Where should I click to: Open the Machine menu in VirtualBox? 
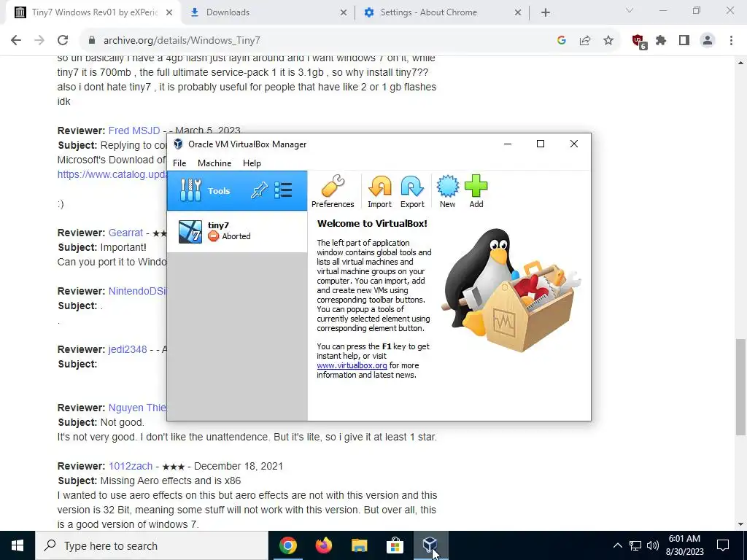click(x=214, y=163)
